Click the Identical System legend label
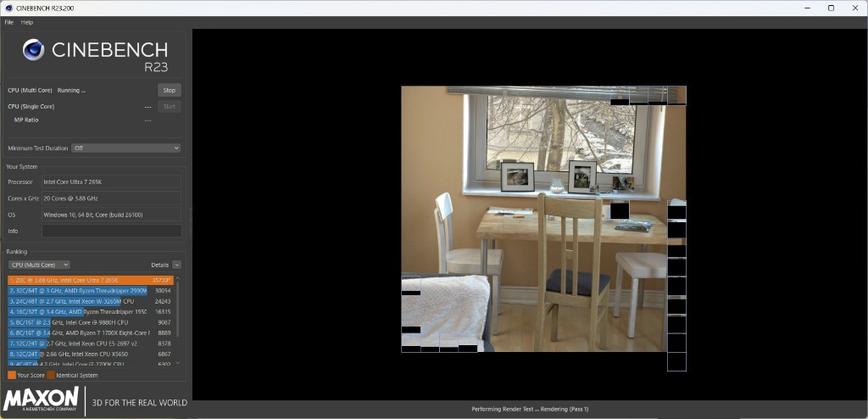868x419 pixels. pyautogui.click(x=77, y=375)
